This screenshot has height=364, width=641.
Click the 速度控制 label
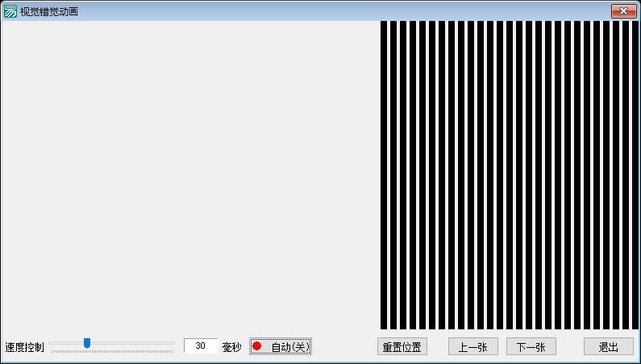click(x=24, y=347)
